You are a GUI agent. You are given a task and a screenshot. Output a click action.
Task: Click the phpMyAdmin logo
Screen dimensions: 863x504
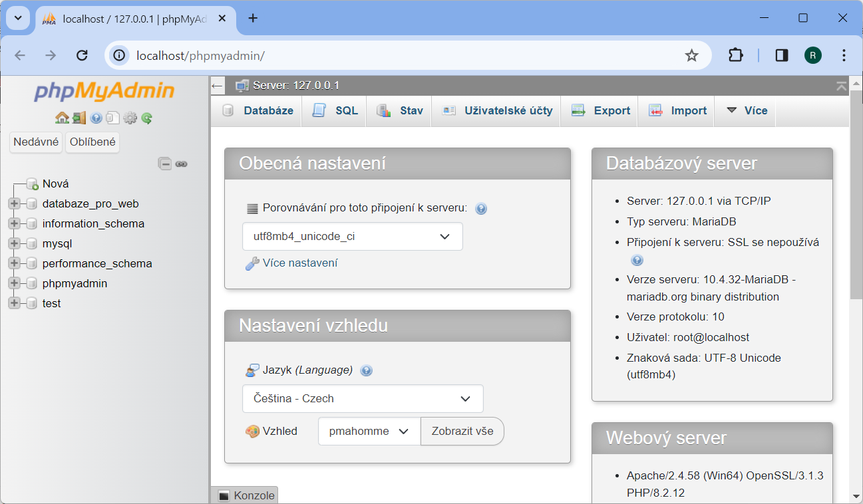coord(104,91)
